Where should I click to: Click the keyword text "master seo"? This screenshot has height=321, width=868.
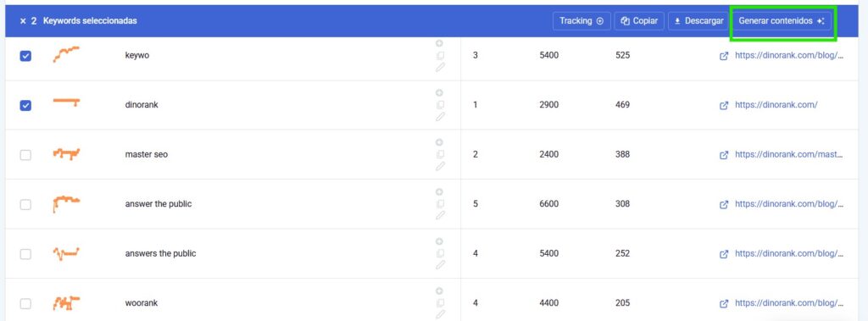[146, 154]
